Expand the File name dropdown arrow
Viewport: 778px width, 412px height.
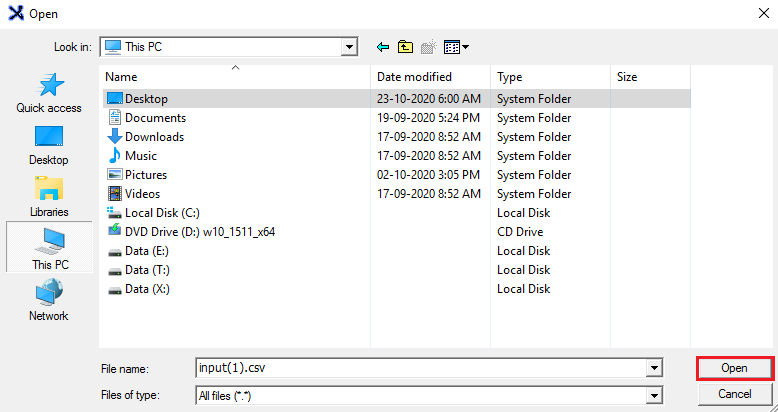(x=654, y=368)
